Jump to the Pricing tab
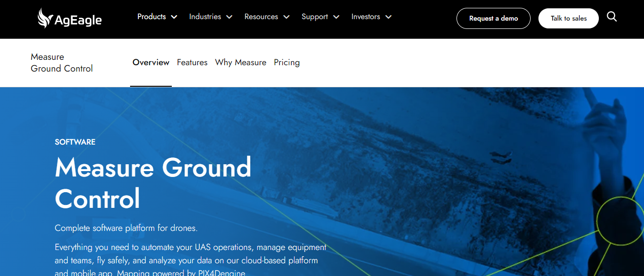This screenshot has width=644, height=276. [287, 62]
